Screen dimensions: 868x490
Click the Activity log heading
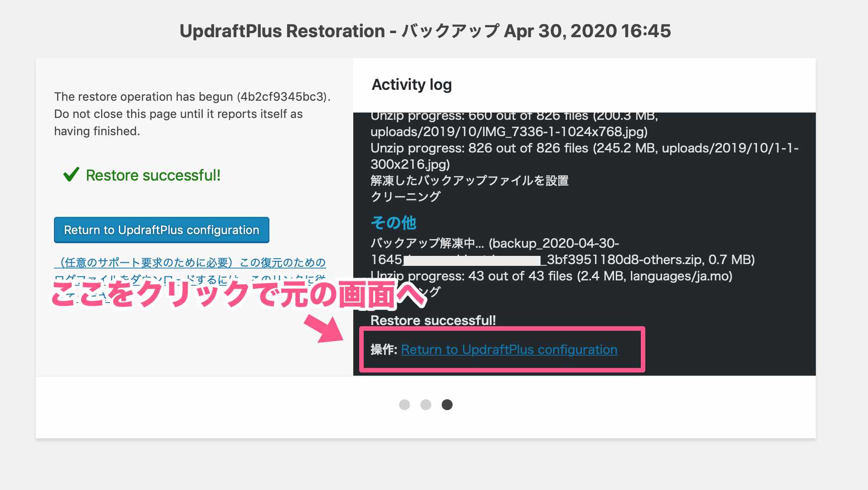(x=412, y=85)
